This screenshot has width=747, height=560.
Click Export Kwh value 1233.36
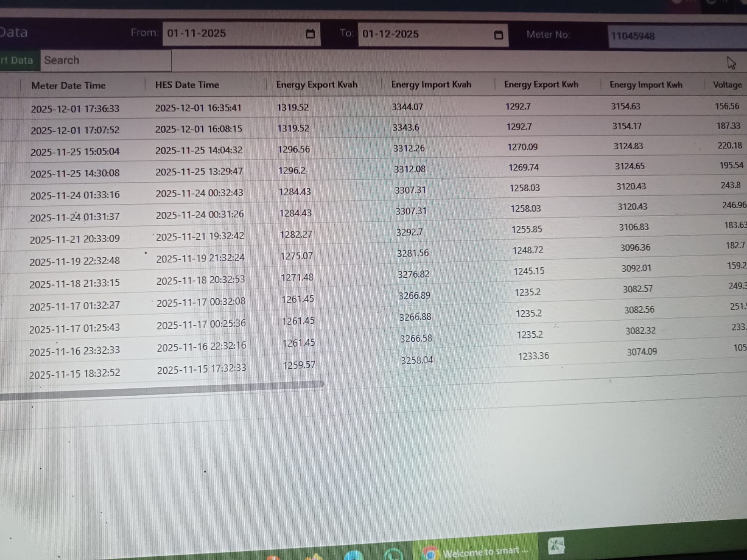click(x=533, y=356)
